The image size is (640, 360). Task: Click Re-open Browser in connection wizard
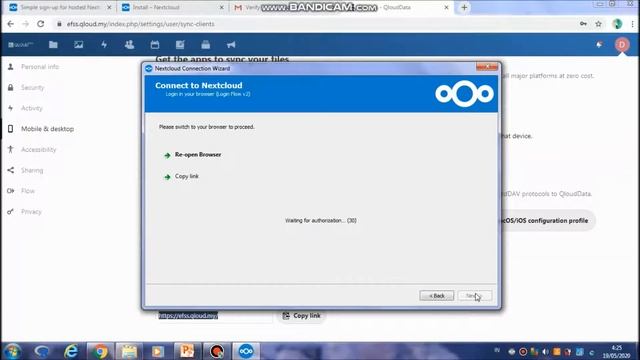coord(198,155)
